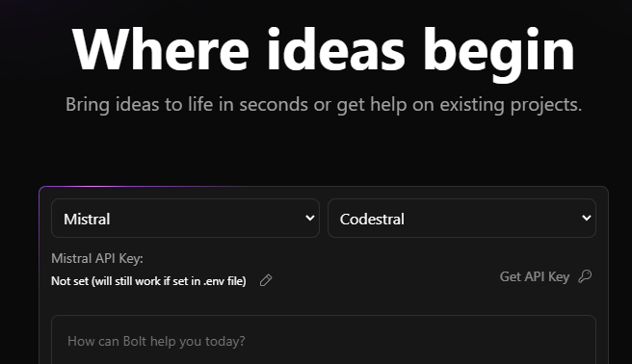Click the 'Bring ideas to life' subtitle
This screenshot has height=364, width=632.
pyautogui.click(x=324, y=105)
